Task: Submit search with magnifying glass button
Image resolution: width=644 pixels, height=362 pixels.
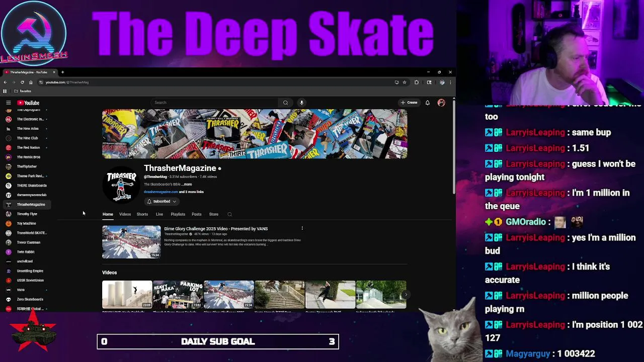Action: pyautogui.click(x=285, y=103)
